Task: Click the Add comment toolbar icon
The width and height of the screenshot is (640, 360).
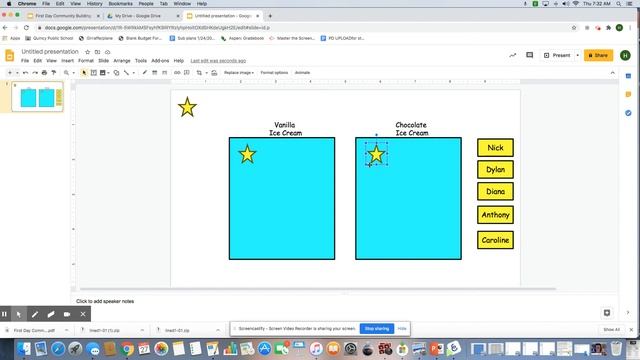Action: coord(187,73)
